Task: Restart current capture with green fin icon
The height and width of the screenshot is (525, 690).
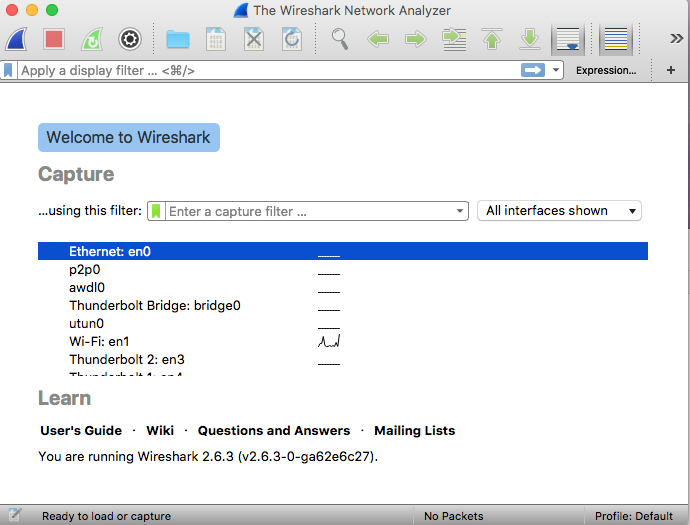Action: click(x=92, y=39)
